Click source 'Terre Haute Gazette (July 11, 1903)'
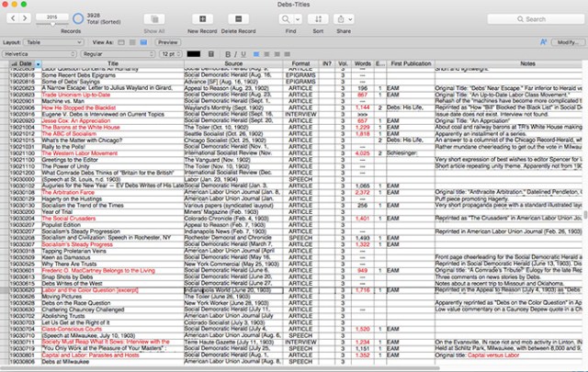 (x=229, y=343)
